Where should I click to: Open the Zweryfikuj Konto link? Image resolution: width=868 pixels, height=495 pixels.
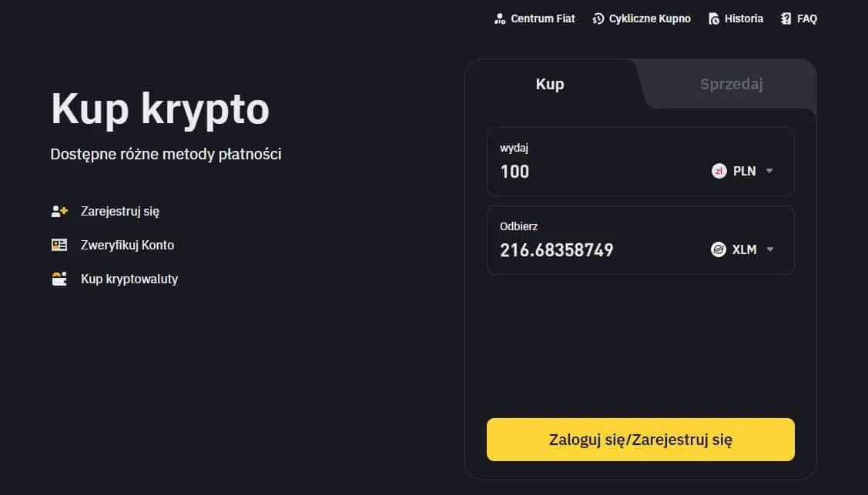[x=128, y=245]
